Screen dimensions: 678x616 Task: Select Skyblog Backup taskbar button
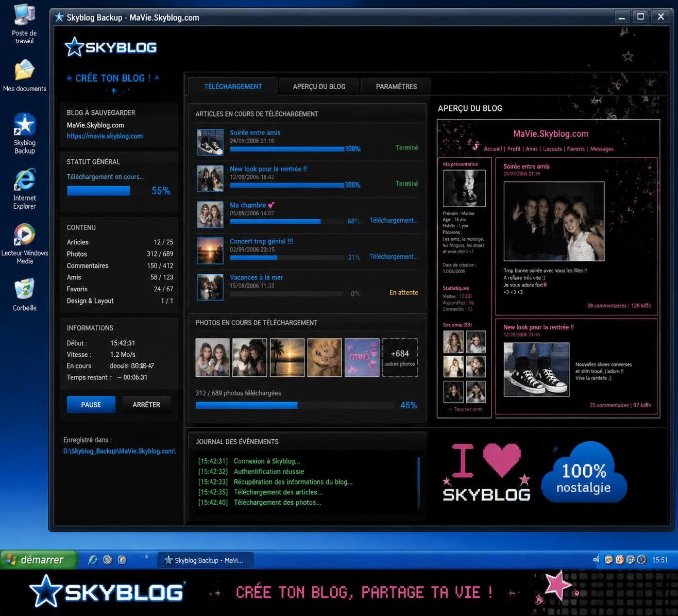click(205, 560)
